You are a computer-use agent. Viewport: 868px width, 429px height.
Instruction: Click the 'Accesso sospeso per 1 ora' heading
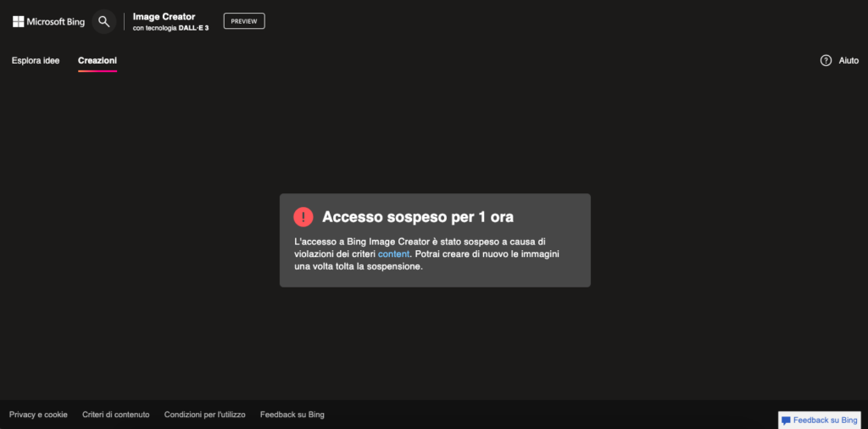(x=418, y=217)
